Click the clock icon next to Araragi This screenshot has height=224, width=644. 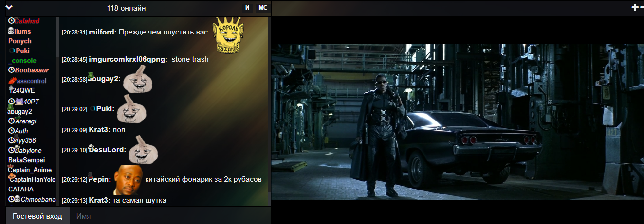11,121
